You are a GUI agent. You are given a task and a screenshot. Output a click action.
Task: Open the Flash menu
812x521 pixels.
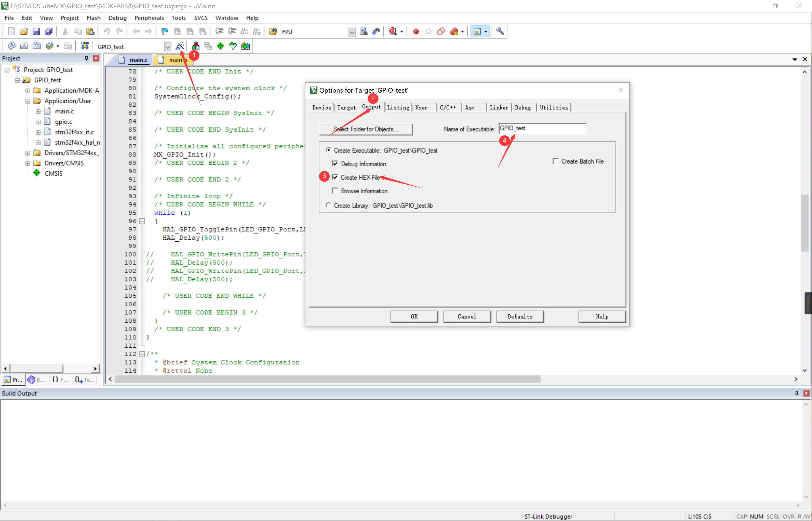(93, 18)
